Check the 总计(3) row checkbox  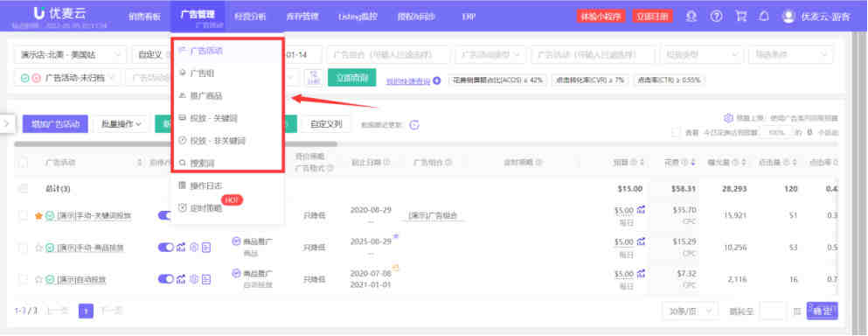pyautogui.click(x=24, y=188)
